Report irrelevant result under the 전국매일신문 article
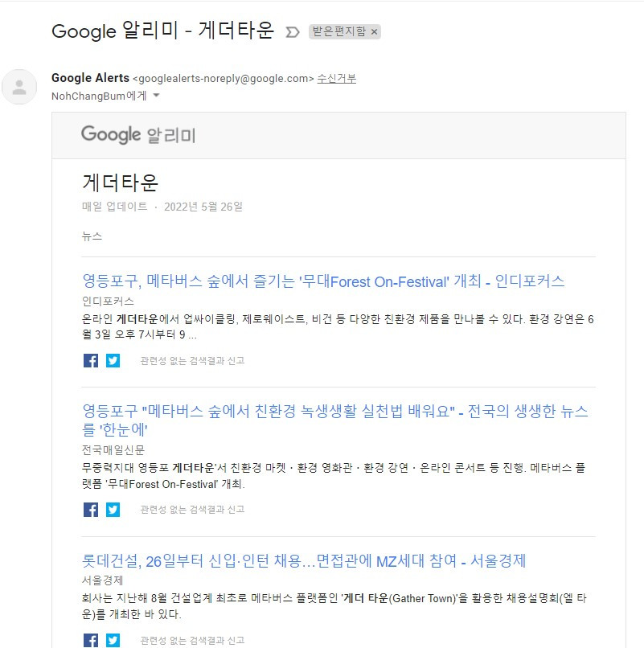Screen dimensions: 644x648 click(191, 509)
